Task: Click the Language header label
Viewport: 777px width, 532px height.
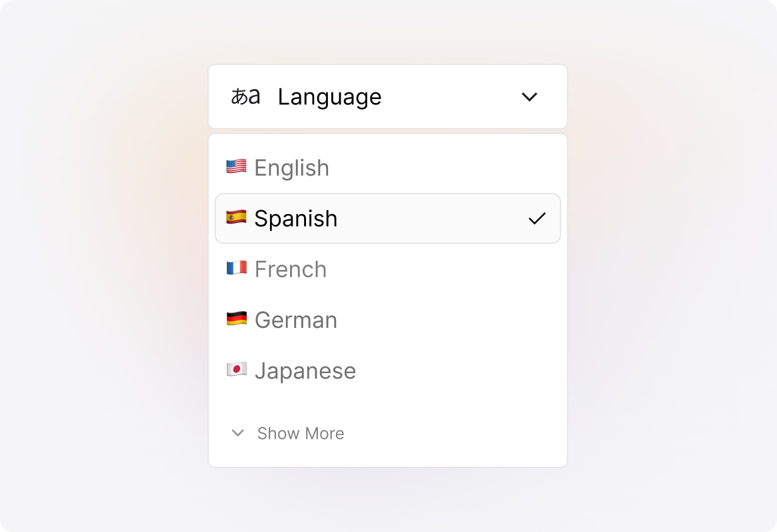Action: (x=330, y=96)
